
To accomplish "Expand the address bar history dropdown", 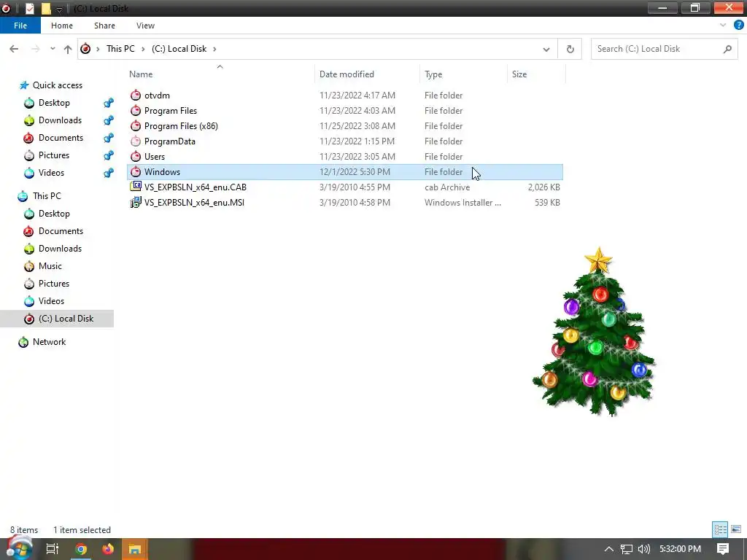I will (x=546, y=49).
